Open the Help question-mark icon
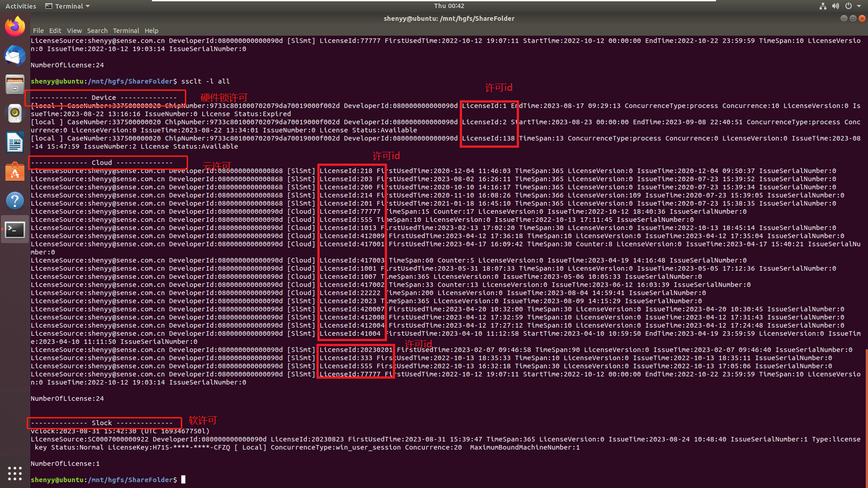Image resolution: width=868 pixels, height=488 pixels. pos(15,201)
